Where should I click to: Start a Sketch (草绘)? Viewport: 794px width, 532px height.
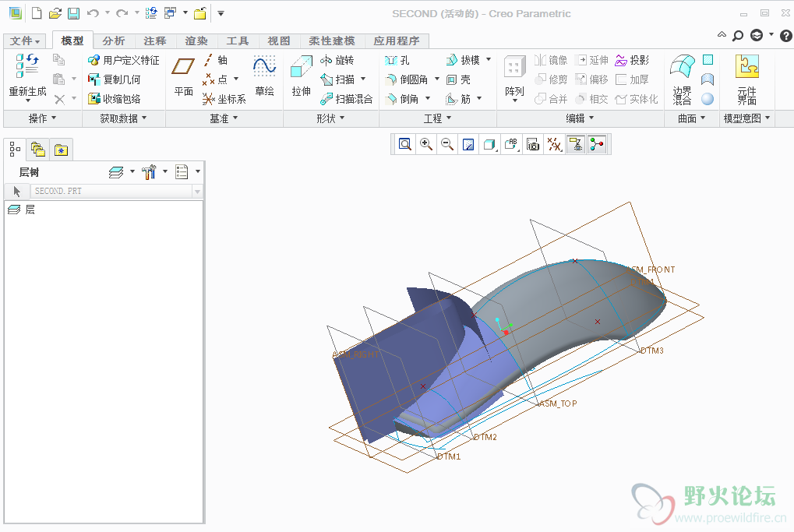pos(264,76)
